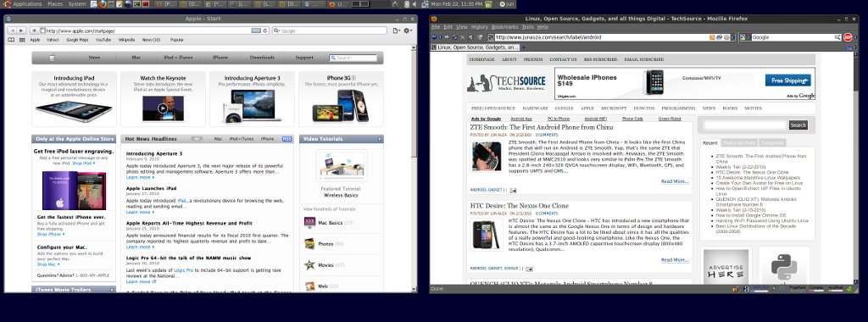Click the Firefox stop X button
This screenshot has height=322, width=868.
pyautogui.click(x=463, y=37)
